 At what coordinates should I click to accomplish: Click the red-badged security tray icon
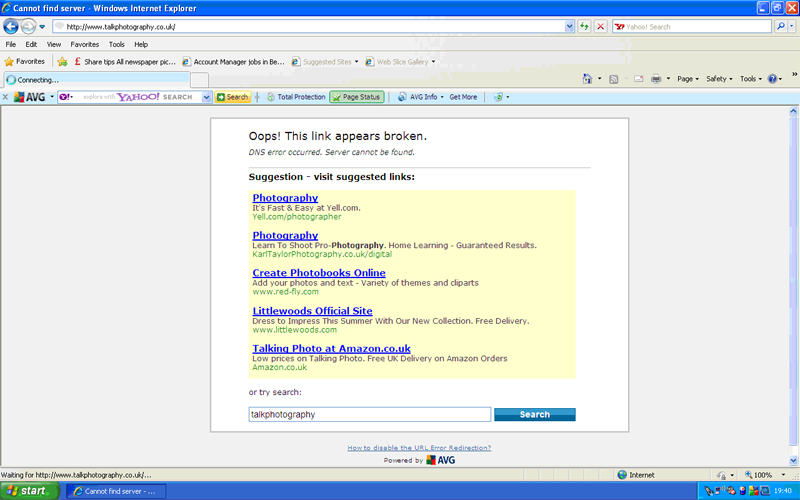[x=732, y=491]
